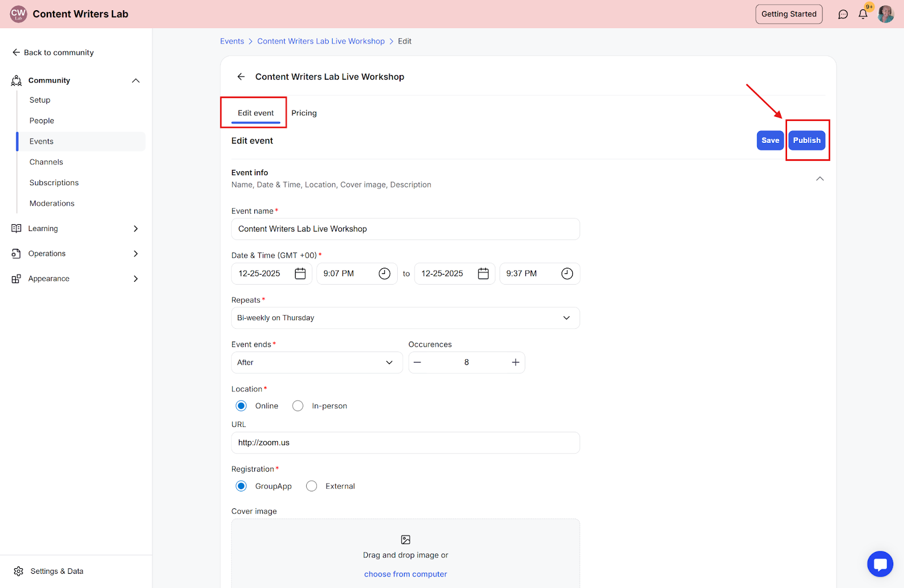Click the start time clock icon
Viewport: 904px width, 588px height.
pos(384,273)
